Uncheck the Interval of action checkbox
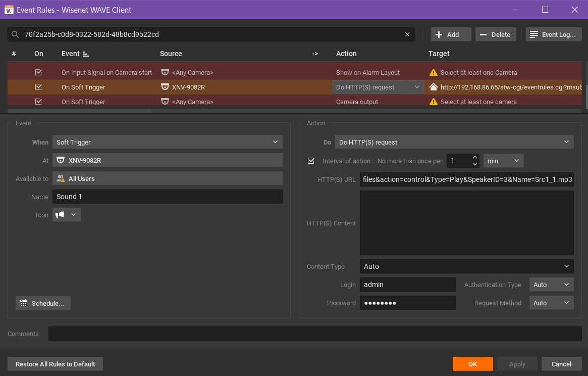The image size is (588, 376). tap(311, 161)
